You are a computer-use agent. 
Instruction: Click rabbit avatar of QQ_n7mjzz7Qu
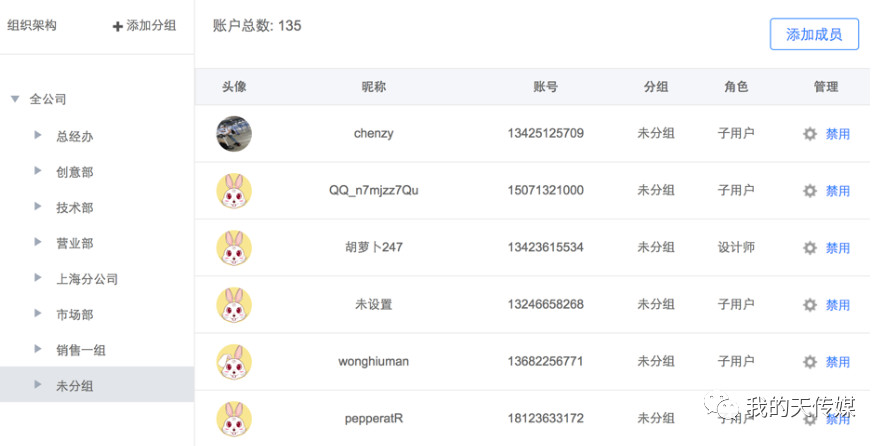[234, 191]
